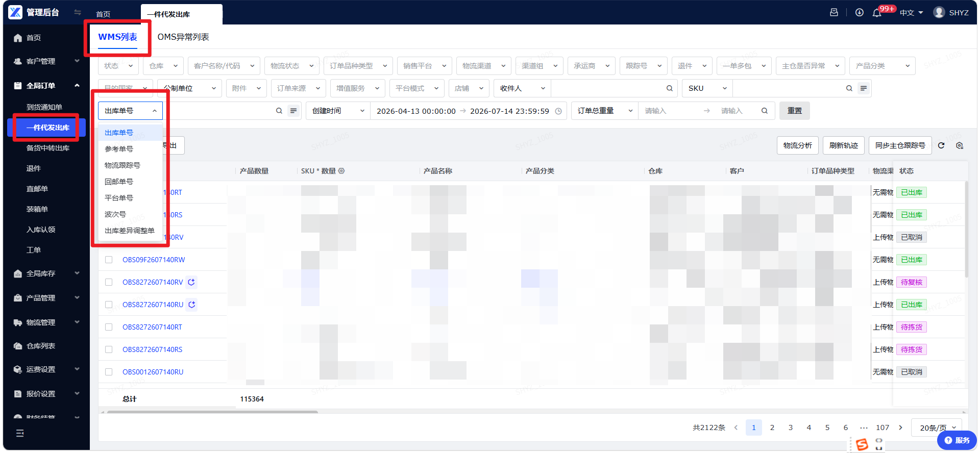Go to page 2 in pagination
Viewport: 980px width, 453px height.
[772, 427]
